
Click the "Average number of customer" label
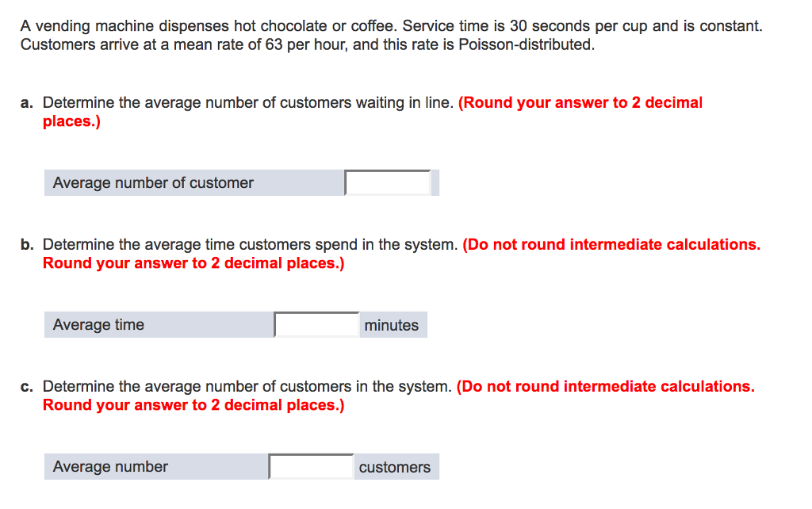tap(153, 183)
